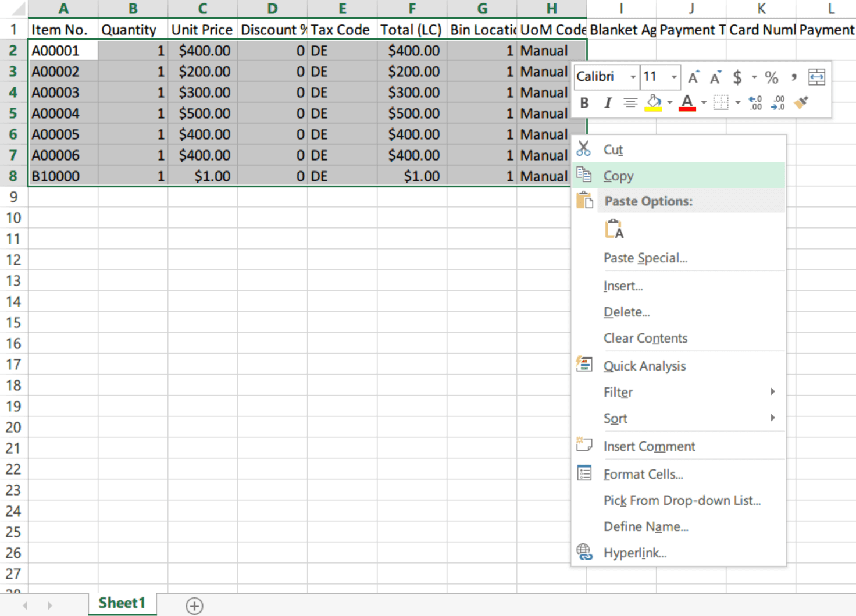
Task: Open the fill color dropdown arrow
Action: tap(670, 103)
